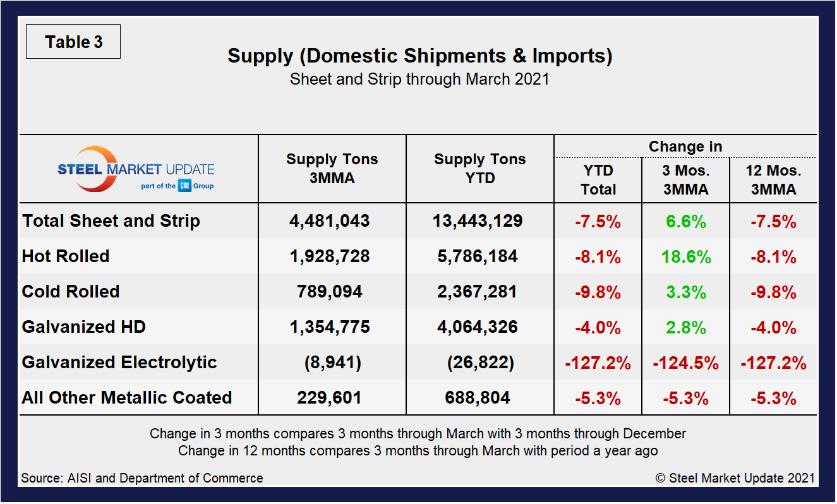Click the Table 3 label box
This screenshot has width=837, height=504.
(x=73, y=42)
